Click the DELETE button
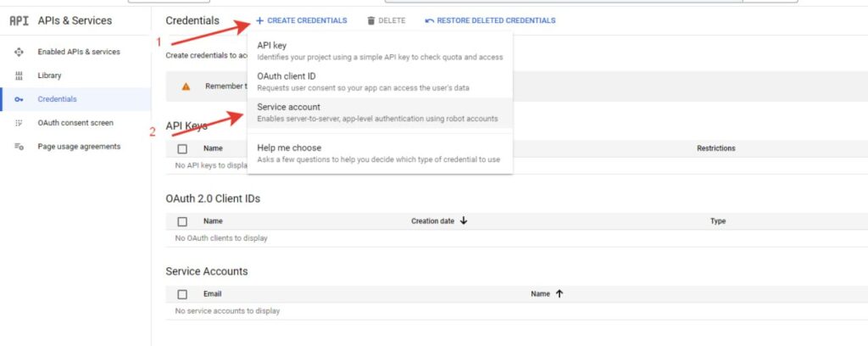This screenshot has height=346, width=868. click(x=386, y=20)
